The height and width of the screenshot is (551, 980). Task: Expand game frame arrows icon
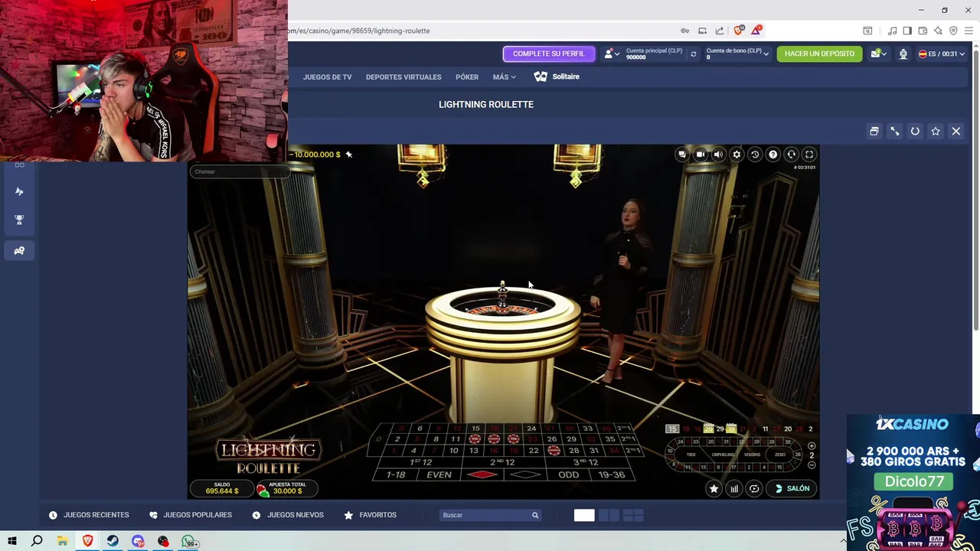pyautogui.click(x=894, y=131)
